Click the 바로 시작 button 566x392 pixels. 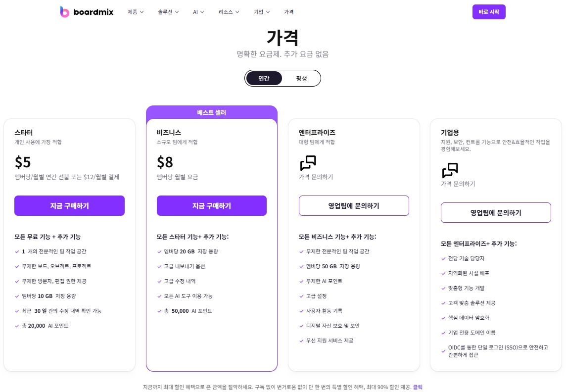tap(489, 12)
